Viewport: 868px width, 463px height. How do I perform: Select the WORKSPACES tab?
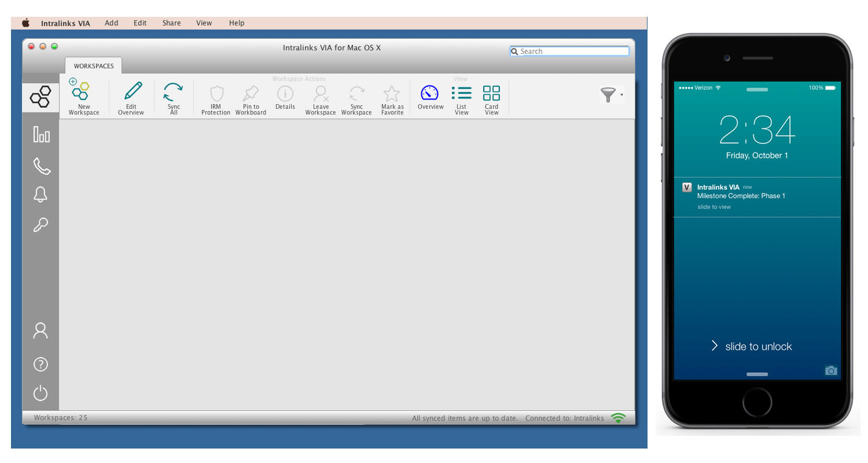coord(94,66)
